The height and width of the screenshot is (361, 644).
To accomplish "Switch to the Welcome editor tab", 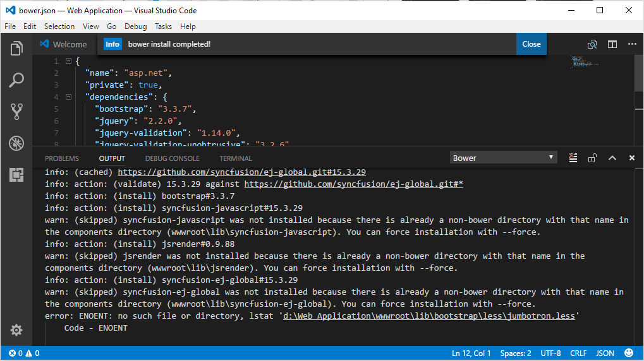I will [x=64, y=44].
